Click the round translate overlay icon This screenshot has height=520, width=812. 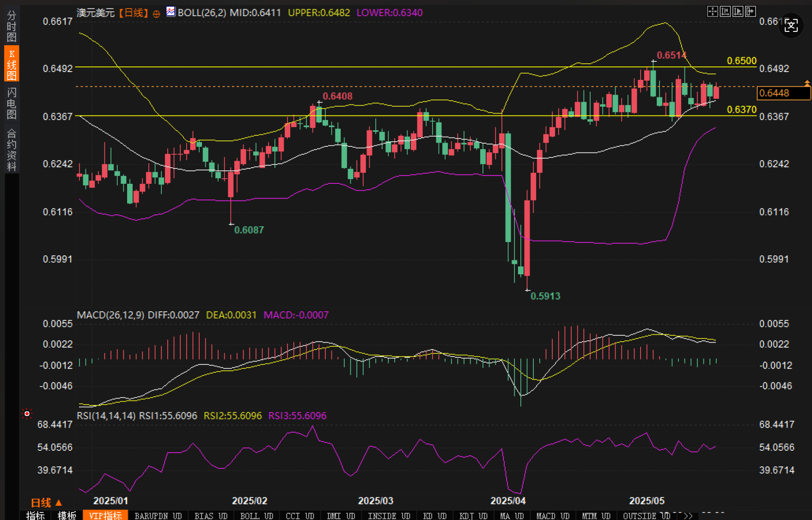(791, 25)
